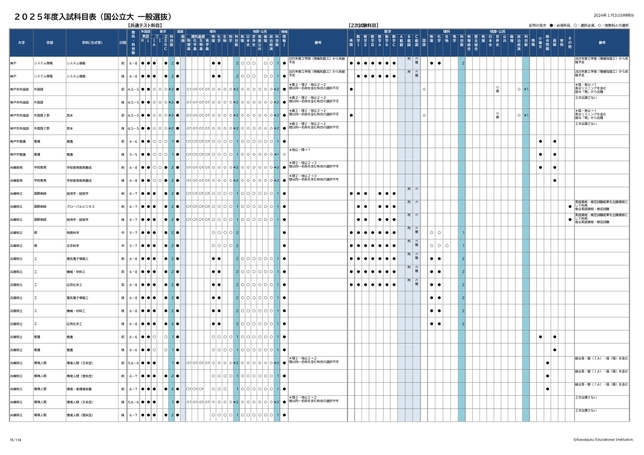The height and width of the screenshot is (455, 644).
Task: Click the 大学 column header
Action: point(21,43)
